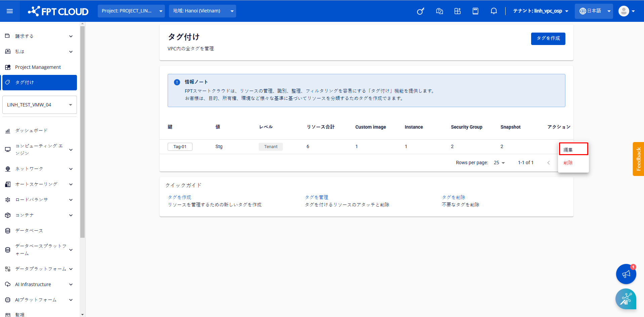The height and width of the screenshot is (317, 644).
Task: Click the 1-1 of 1 pagination text
Action: tap(526, 163)
